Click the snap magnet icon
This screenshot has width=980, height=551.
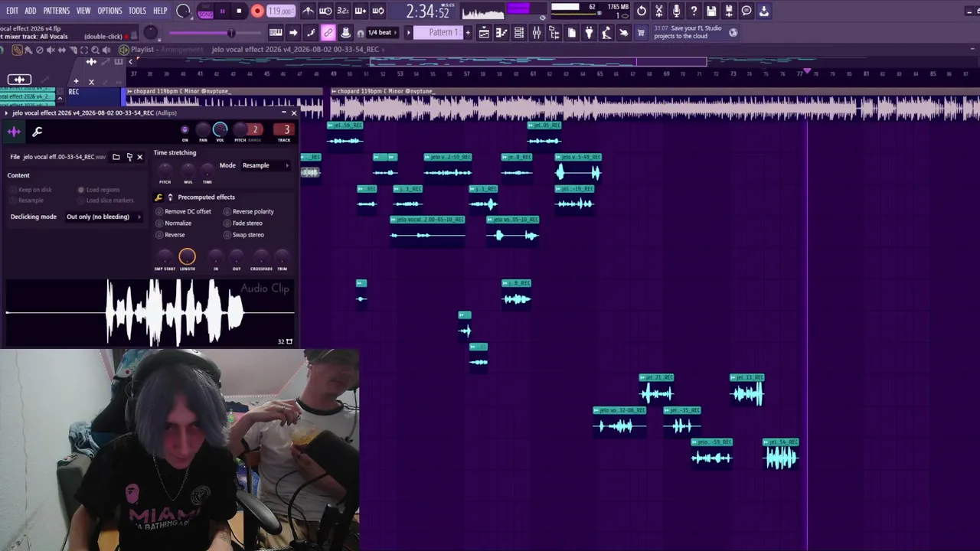tap(361, 33)
